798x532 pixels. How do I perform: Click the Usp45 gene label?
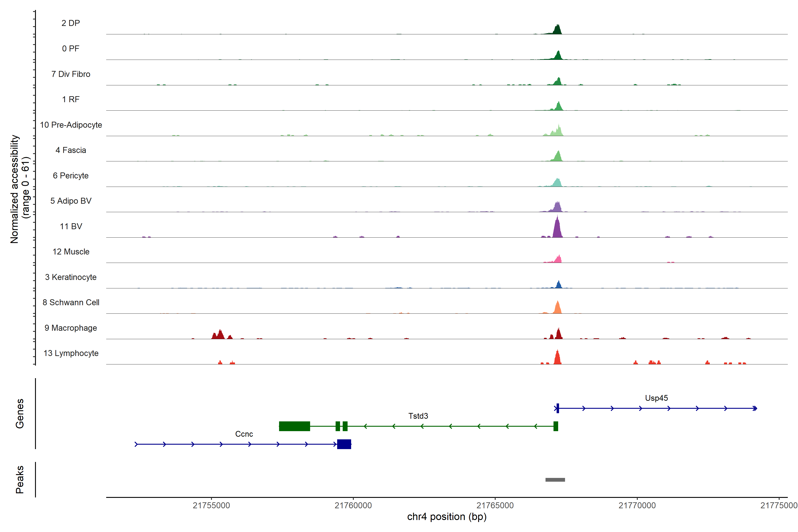coord(656,398)
